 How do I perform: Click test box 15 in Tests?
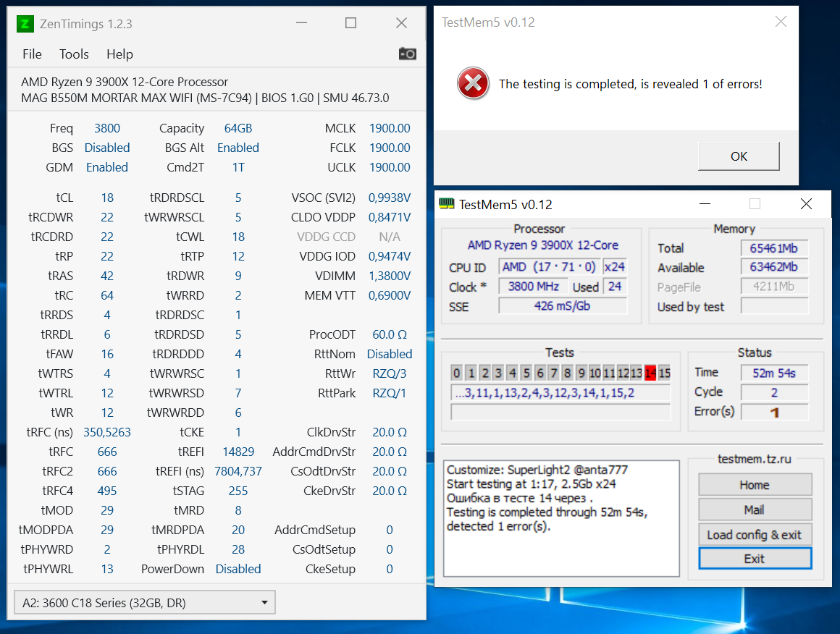[x=664, y=373]
